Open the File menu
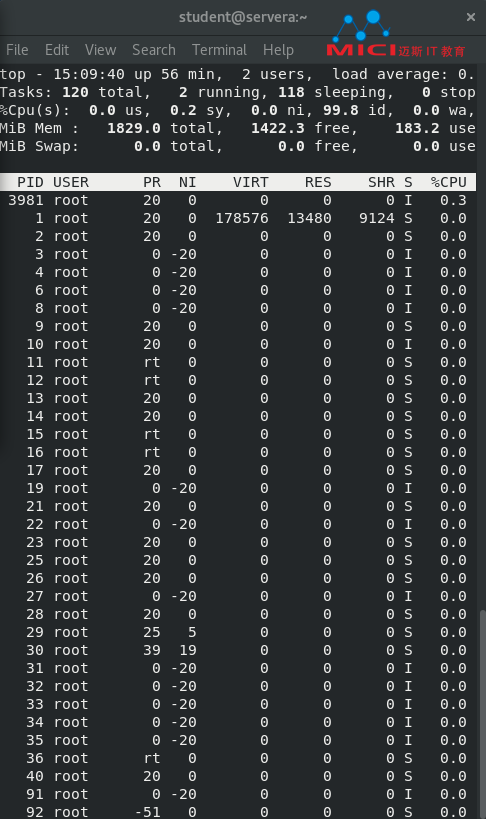 [17, 50]
